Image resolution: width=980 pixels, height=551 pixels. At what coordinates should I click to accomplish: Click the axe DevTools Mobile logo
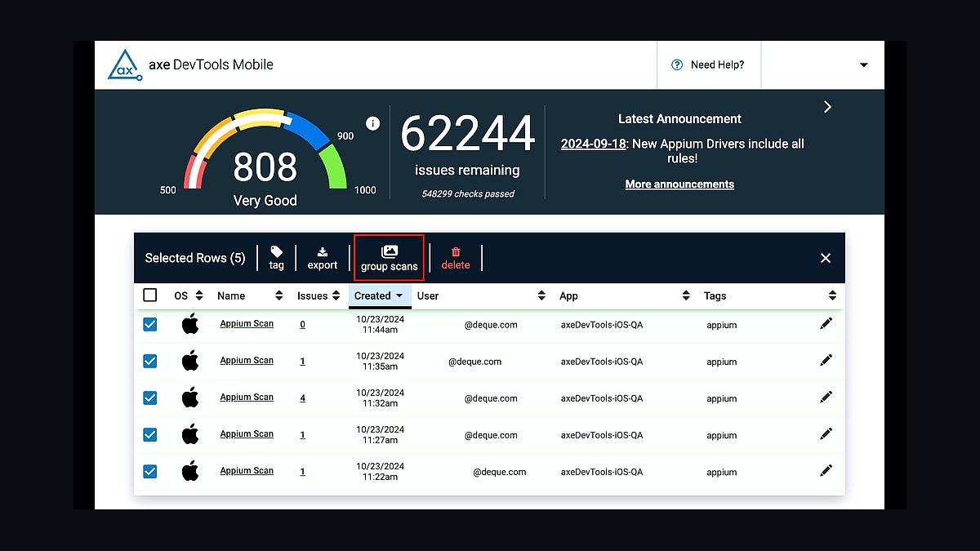point(190,64)
